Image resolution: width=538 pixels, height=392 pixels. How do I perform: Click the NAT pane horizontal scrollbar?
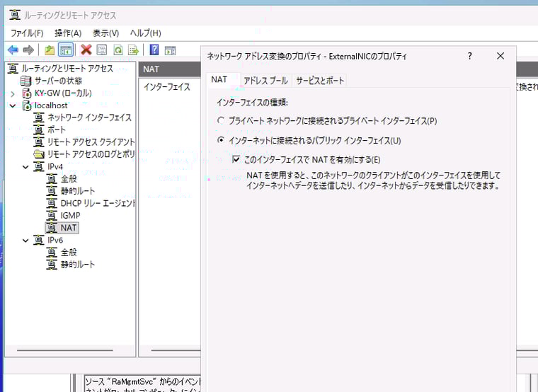(x=176, y=350)
